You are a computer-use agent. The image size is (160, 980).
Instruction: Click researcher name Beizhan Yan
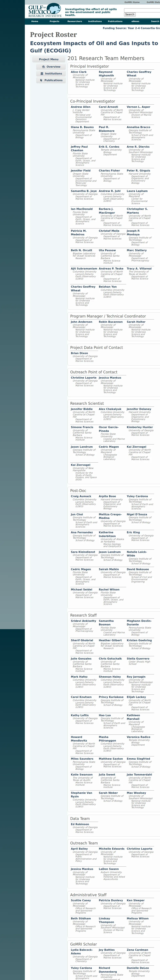tap(108, 287)
